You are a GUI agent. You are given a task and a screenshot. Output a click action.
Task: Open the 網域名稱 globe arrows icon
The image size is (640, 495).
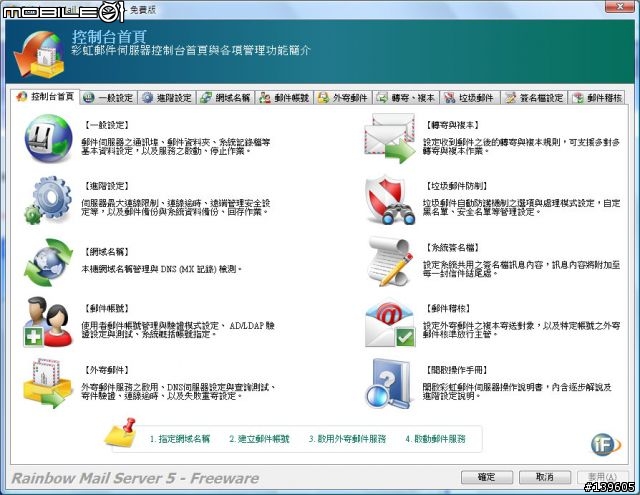pyautogui.click(x=48, y=262)
